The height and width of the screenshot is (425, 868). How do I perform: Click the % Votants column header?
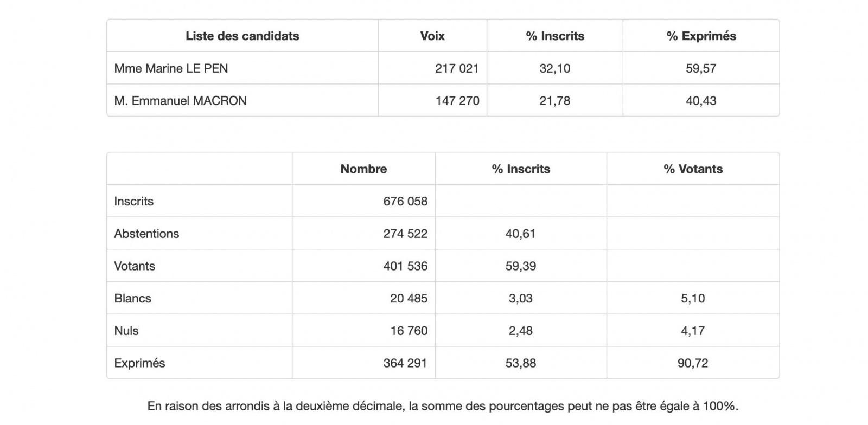(693, 169)
